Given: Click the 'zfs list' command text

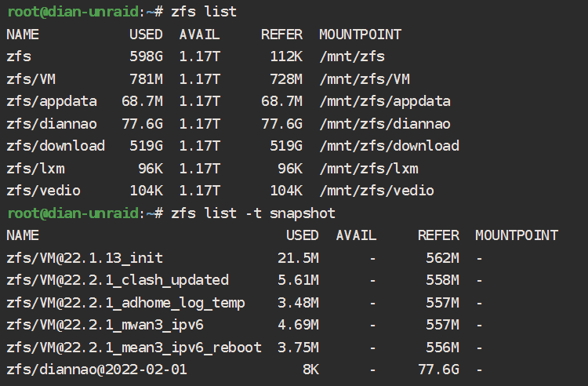Looking at the screenshot, I should (204, 12).
